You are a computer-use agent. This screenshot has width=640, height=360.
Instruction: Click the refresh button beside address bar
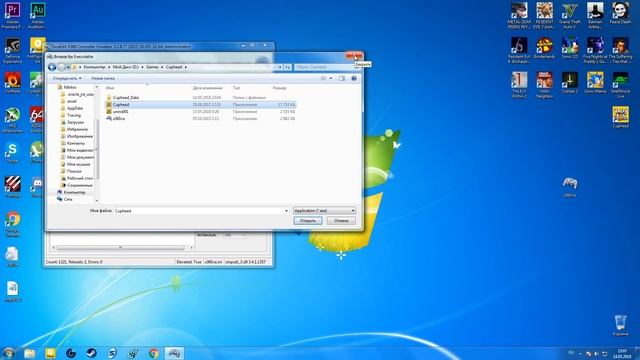(x=287, y=67)
